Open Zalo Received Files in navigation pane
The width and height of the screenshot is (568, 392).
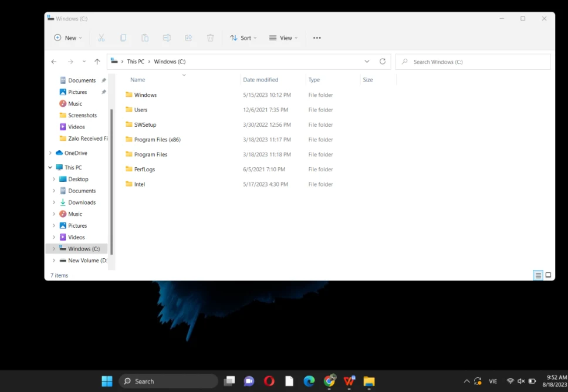pyautogui.click(x=83, y=138)
